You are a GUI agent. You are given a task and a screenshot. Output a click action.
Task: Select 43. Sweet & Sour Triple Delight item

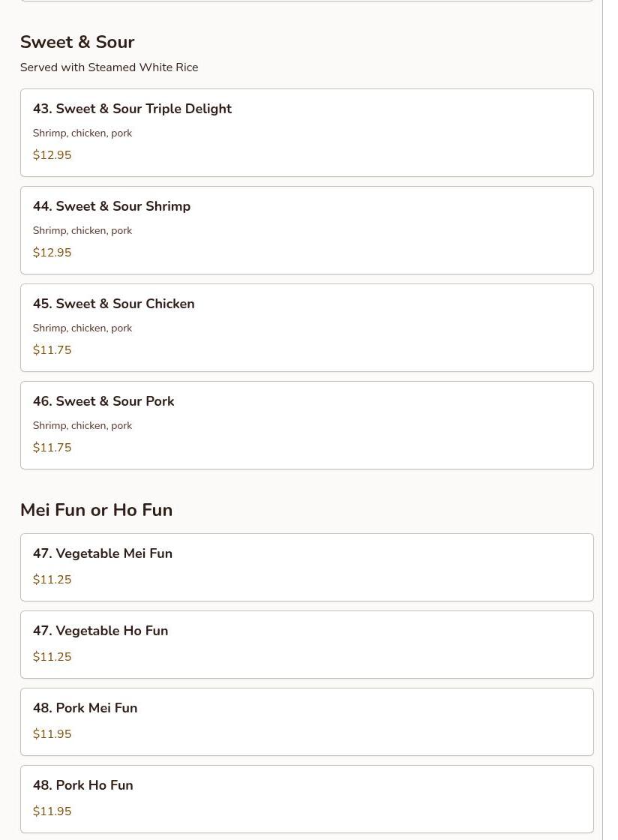[x=307, y=133]
